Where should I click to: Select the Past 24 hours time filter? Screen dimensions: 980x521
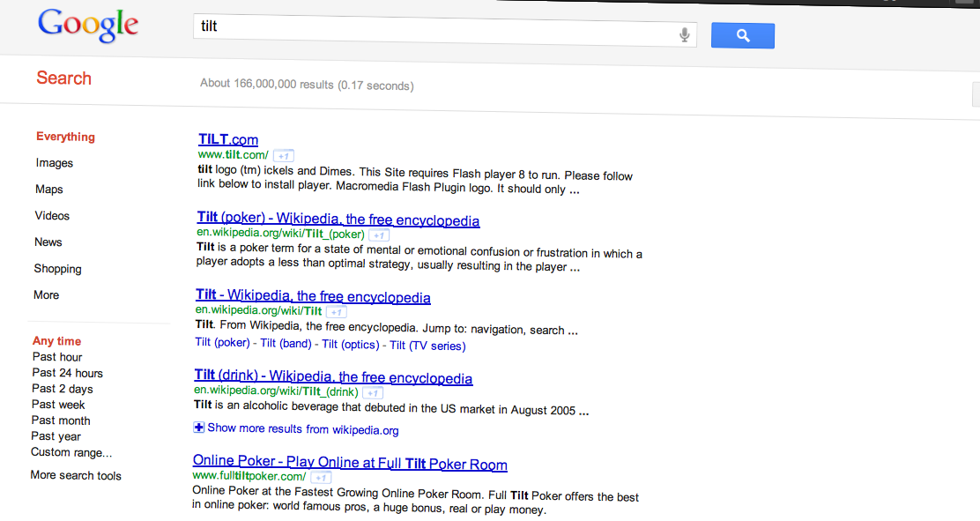(68, 373)
